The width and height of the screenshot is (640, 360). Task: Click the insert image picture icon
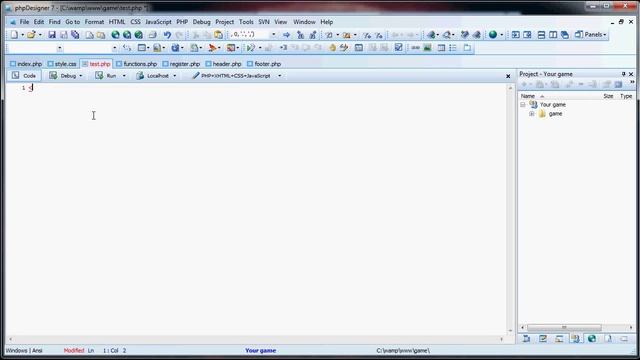pyautogui.click(x=427, y=48)
